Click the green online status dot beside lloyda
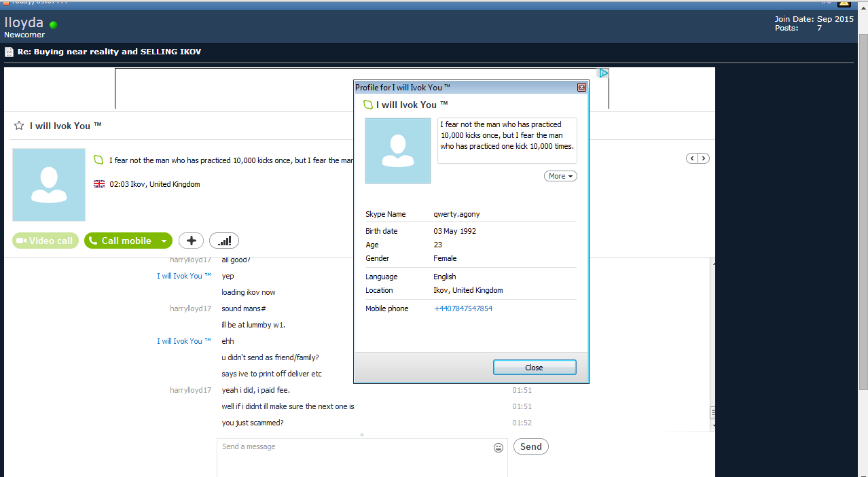This screenshot has width=868, height=477. (x=53, y=24)
